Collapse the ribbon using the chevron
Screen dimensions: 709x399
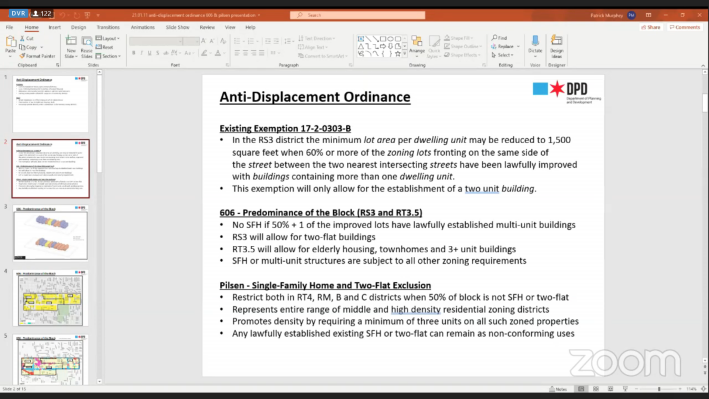[x=703, y=66]
